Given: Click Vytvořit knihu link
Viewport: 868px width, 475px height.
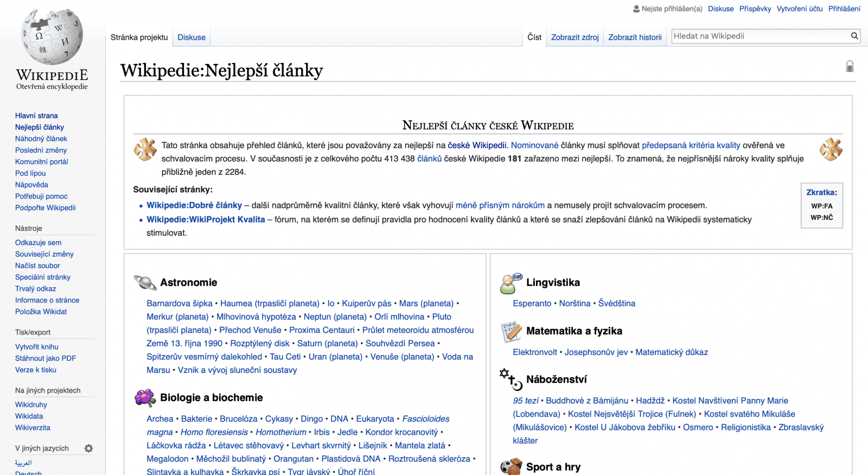Looking at the screenshot, I should coord(37,347).
